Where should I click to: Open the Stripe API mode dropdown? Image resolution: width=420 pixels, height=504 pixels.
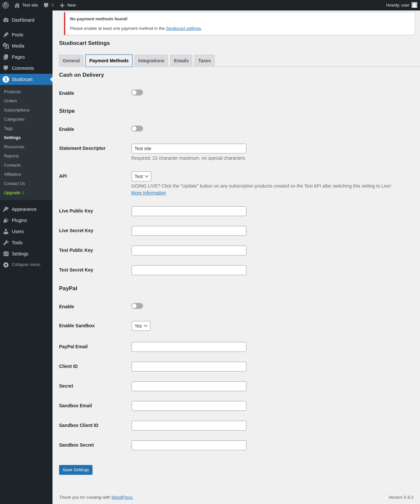coord(141,176)
